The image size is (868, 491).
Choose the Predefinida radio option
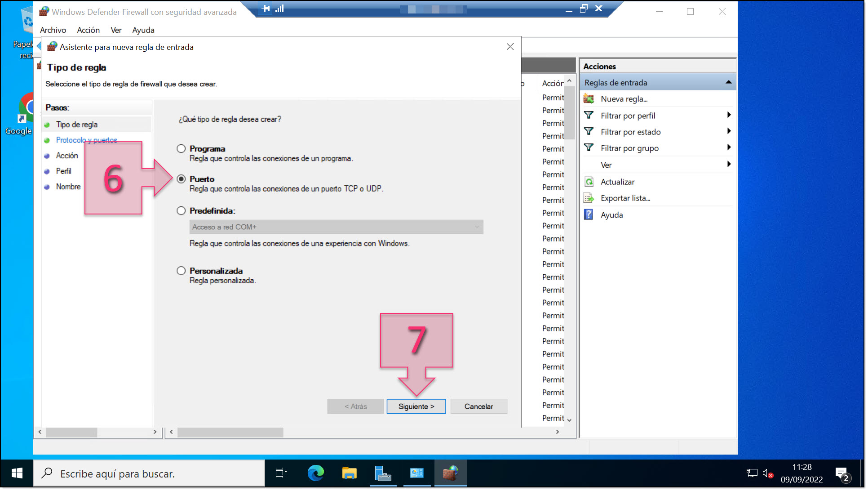tap(181, 211)
